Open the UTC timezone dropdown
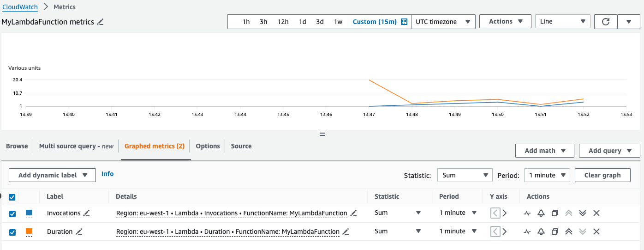This screenshot has width=644, height=250. (443, 22)
